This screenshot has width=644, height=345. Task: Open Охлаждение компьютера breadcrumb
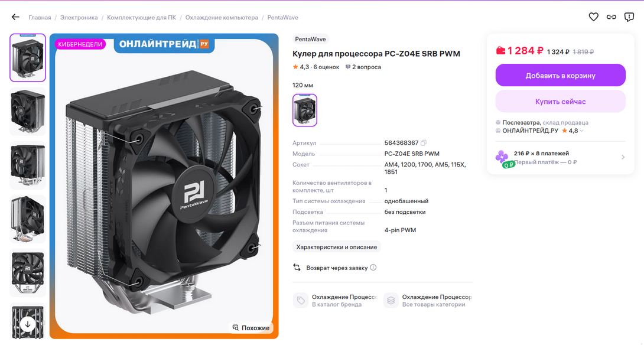222,17
